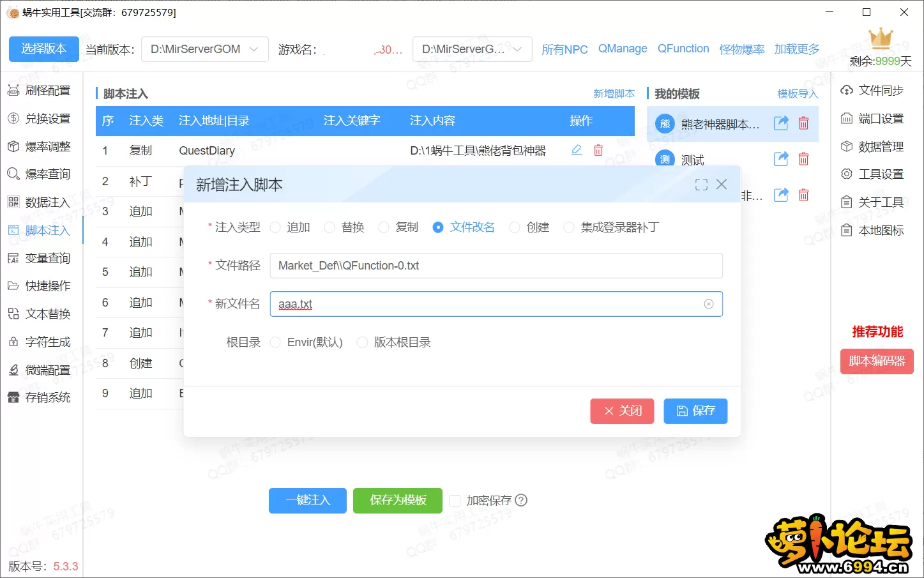Delete the 熊老神器脚本 template
The width and height of the screenshot is (924, 578).
coord(804,123)
